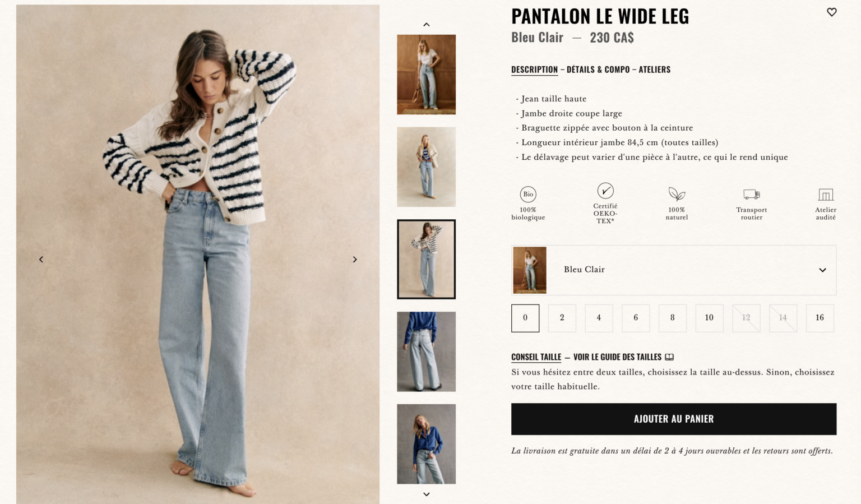Click the Transport routier truck icon

[x=752, y=194]
